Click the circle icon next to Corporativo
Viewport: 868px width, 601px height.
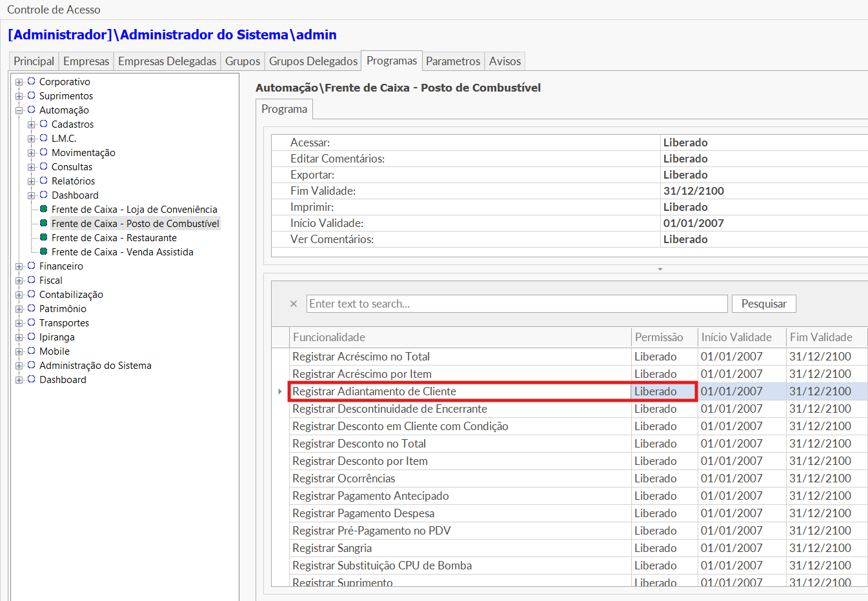click(x=31, y=81)
